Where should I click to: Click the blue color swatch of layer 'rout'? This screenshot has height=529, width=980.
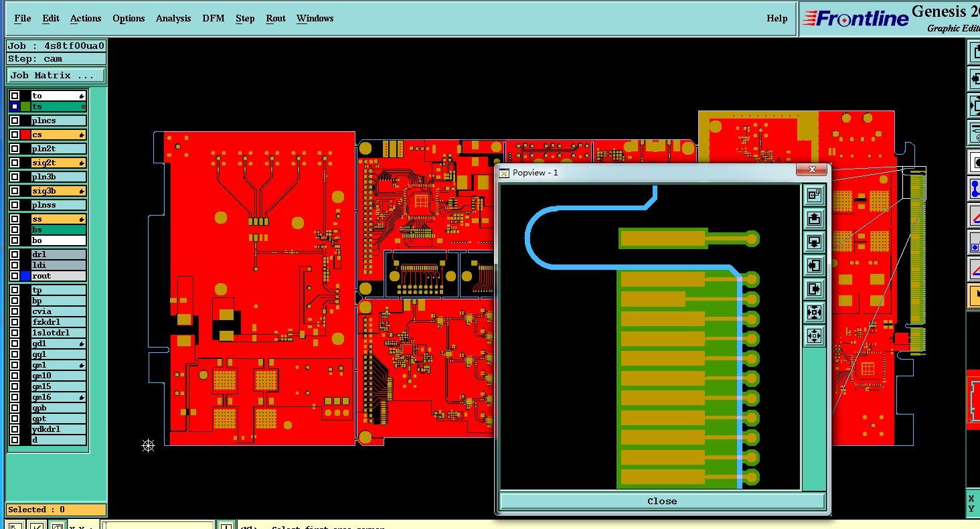pyautogui.click(x=25, y=276)
